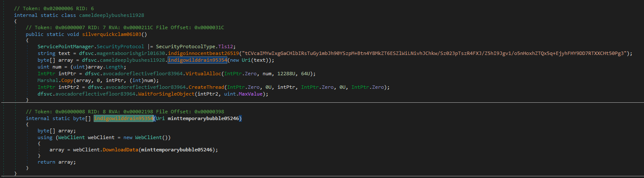Click the num variable in uint num declaration
The width and height of the screenshot is (644, 178).
pos(57,67)
